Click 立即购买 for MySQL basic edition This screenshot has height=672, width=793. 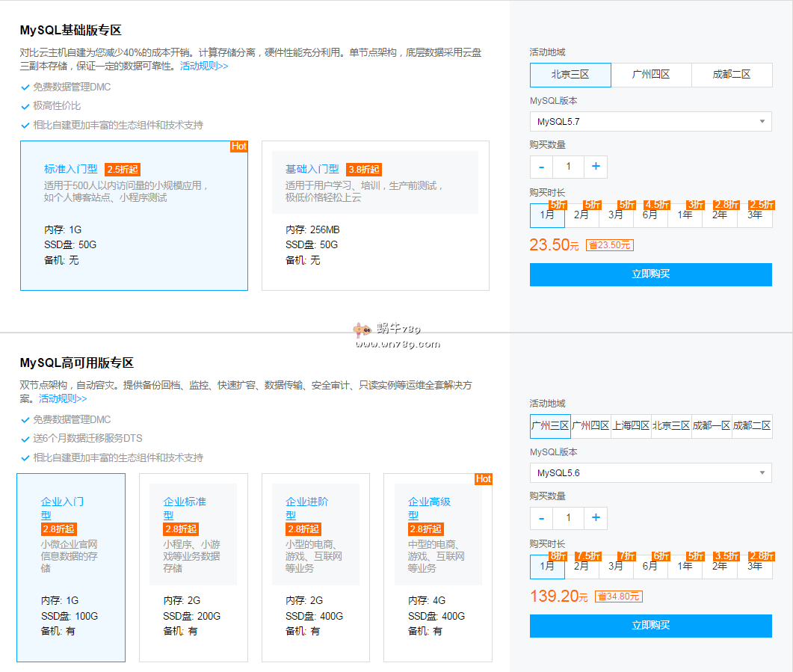(x=650, y=274)
